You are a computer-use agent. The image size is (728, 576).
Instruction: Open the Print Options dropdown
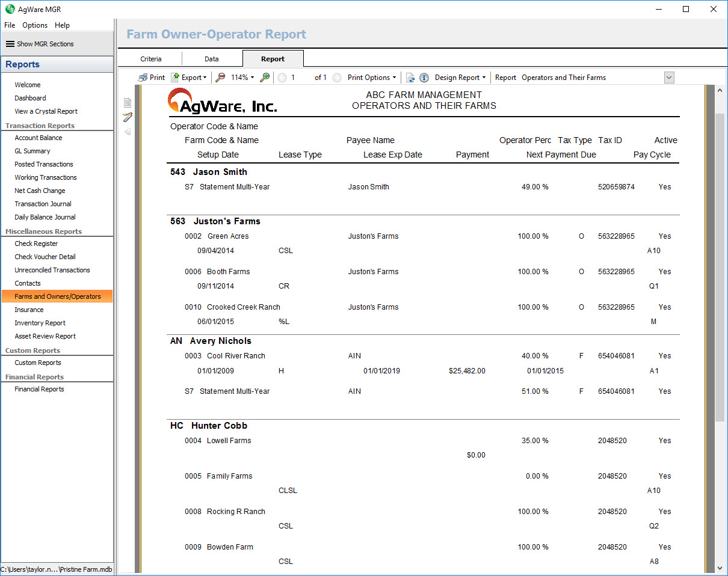[372, 78]
